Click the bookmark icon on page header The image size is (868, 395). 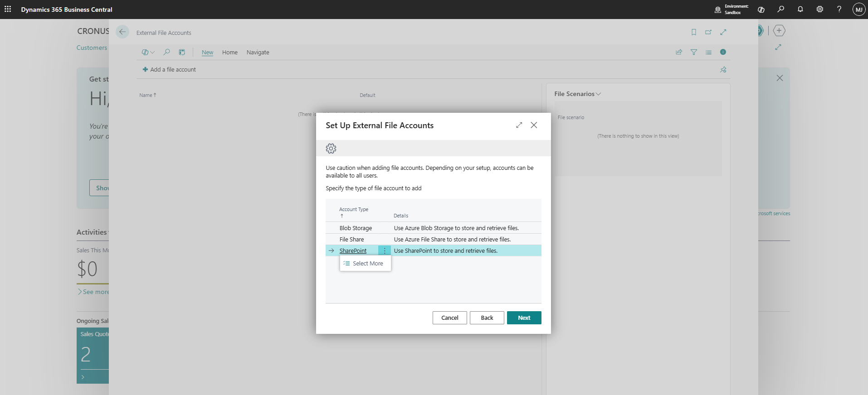(693, 32)
